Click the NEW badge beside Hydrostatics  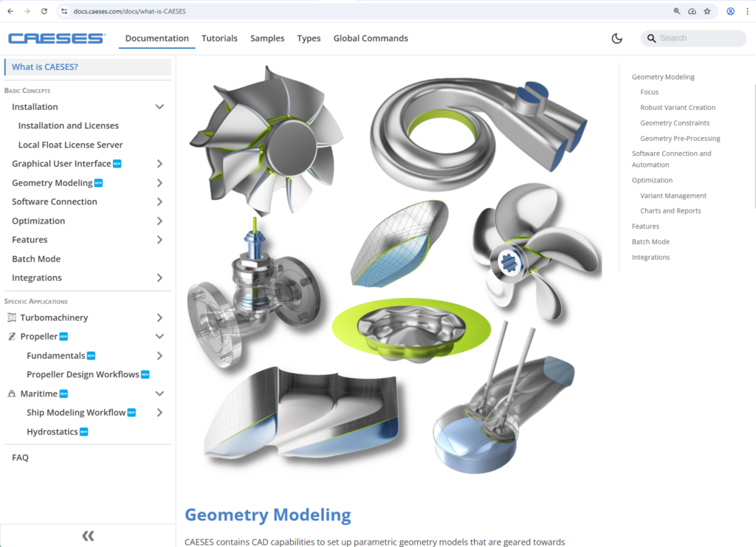(x=84, y=432)
